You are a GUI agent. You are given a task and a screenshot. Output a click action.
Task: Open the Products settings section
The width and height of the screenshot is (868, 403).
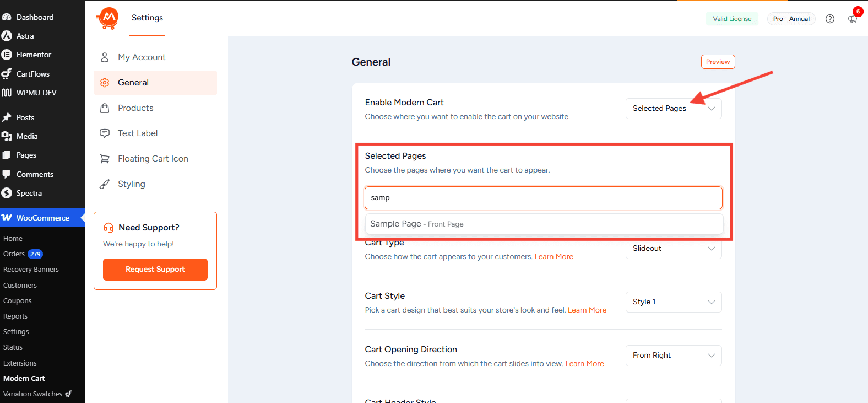(155, 108)
